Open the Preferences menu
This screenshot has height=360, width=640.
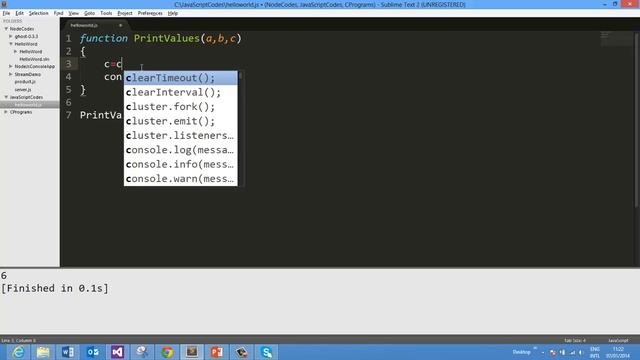click(x=150, y=13)
